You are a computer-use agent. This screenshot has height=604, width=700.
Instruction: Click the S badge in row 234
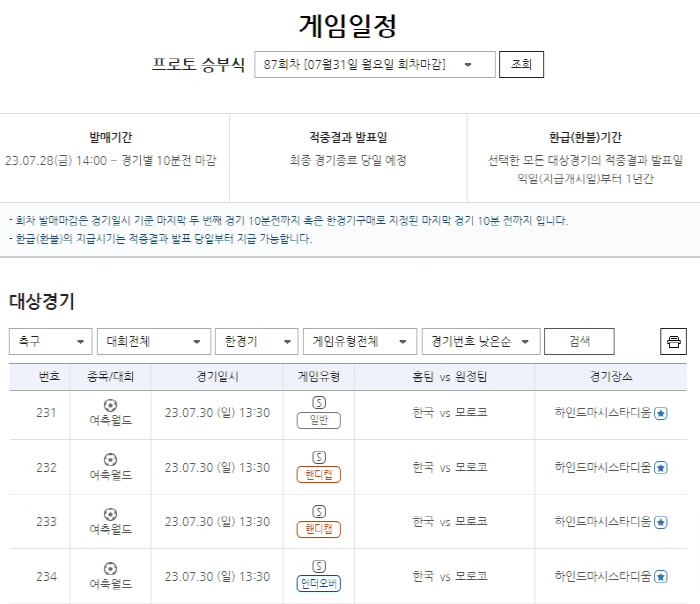319,566
